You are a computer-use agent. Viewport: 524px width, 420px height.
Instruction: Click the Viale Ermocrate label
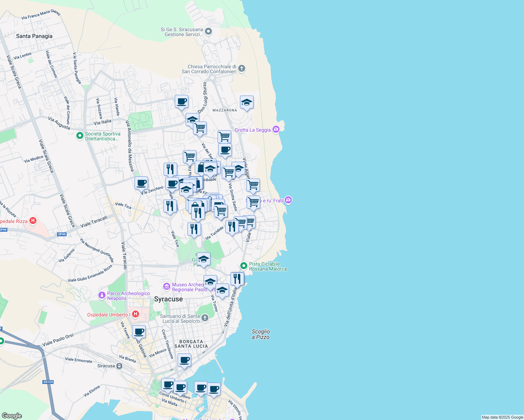[x=79, y=360]
